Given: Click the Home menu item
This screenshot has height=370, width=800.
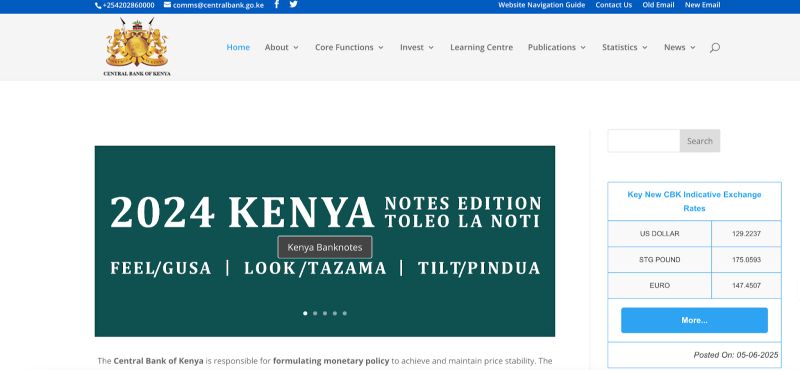Looking at the screenshot, I should tap(238, 47).
